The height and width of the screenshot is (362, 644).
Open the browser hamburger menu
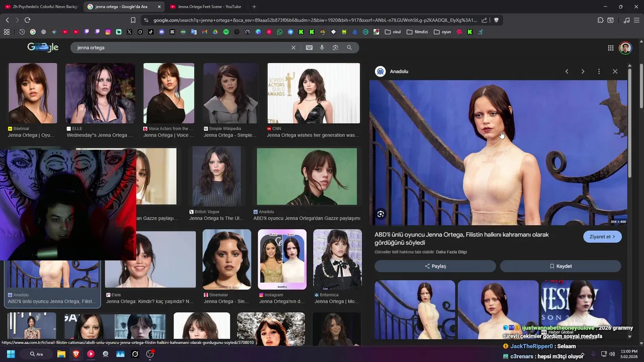(x=637, y=20)
